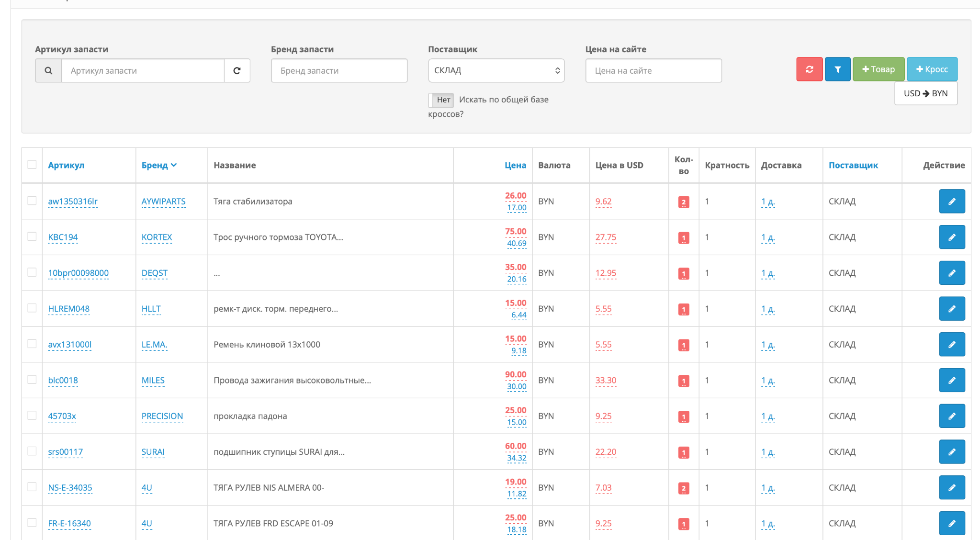980x540 pixels.
Task: Edit the 10bpr00098000 row pencil button
Action: pos(952,273)
